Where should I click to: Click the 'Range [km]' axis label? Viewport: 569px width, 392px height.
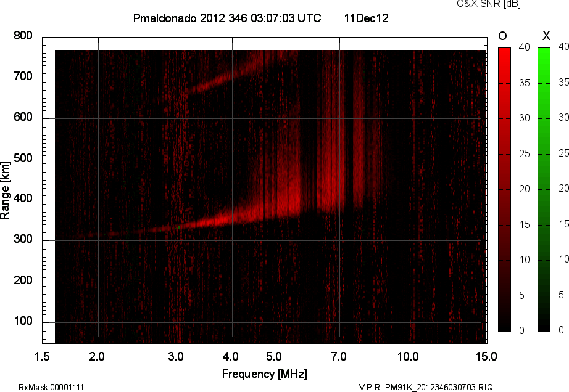point(5,190)
